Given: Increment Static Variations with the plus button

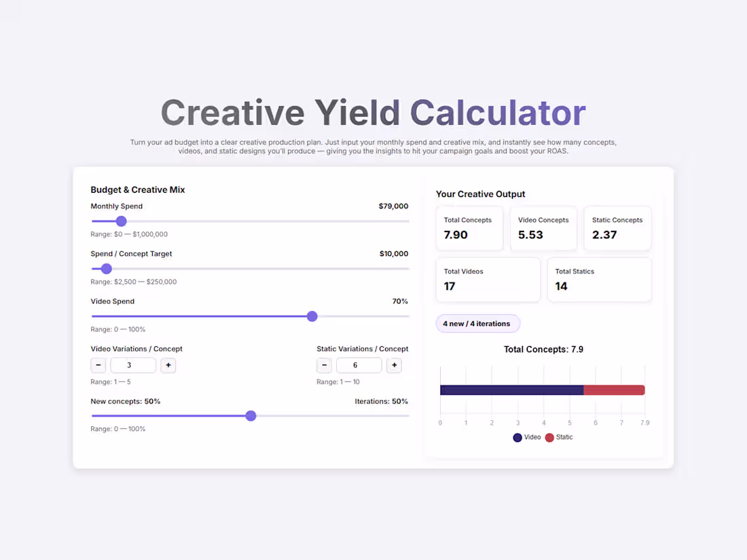Looking at the screenshot, I should coord(394,365).
